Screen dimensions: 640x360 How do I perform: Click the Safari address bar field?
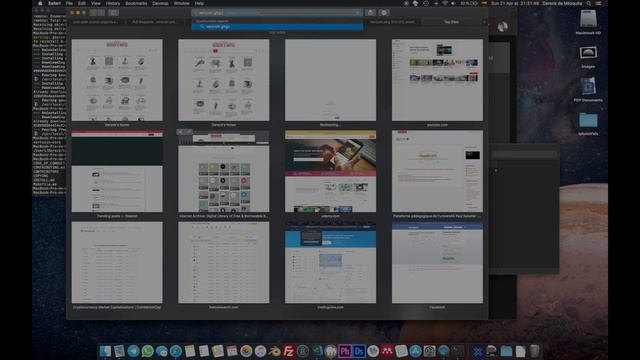tap(277, 13)
